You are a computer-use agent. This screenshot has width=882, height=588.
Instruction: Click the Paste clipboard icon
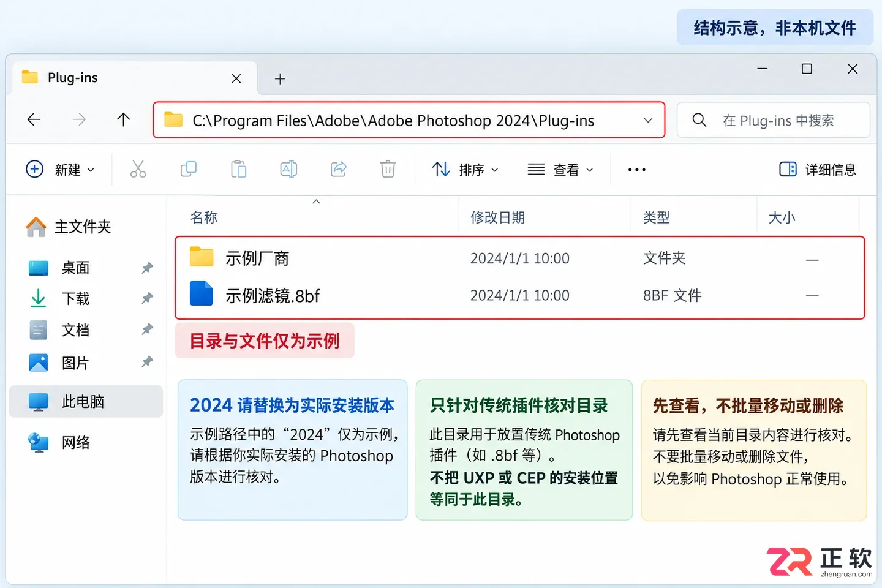point(238,169)
